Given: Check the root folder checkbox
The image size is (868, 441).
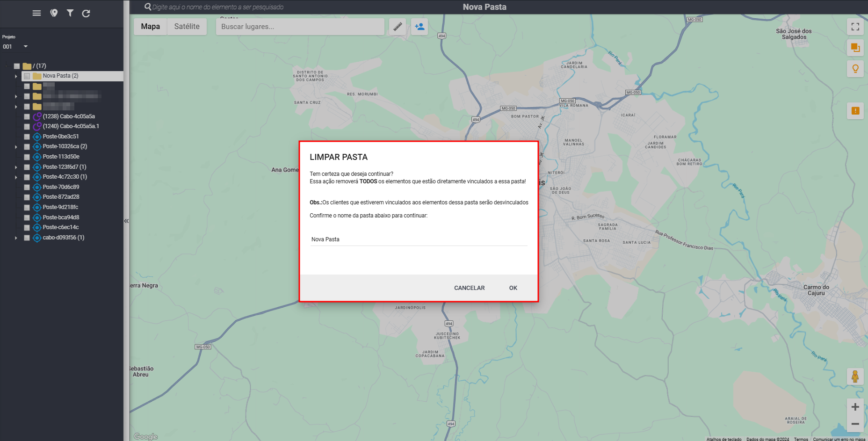Looking at the screenshot, I should [17, 66].
